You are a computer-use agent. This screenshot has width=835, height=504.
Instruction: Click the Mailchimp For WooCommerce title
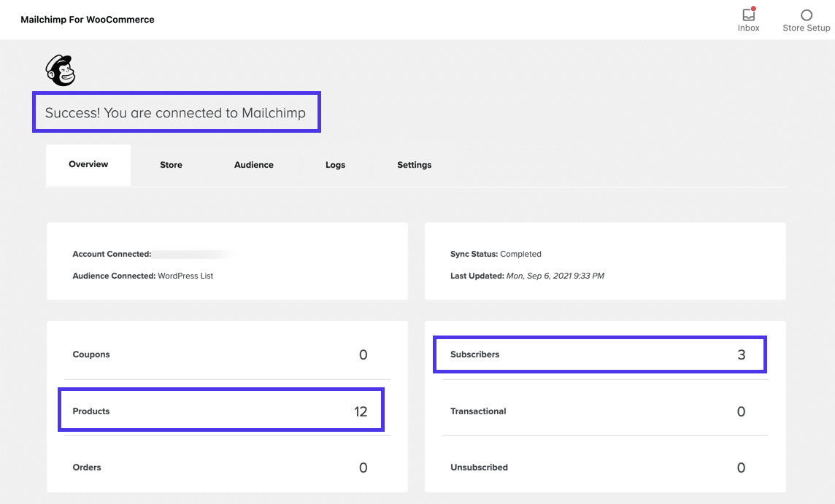click(x=88, y=19)
